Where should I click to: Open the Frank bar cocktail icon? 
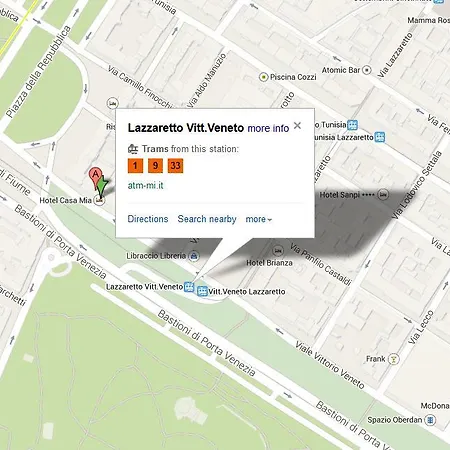pyautogui.click(x=394, y=359)
